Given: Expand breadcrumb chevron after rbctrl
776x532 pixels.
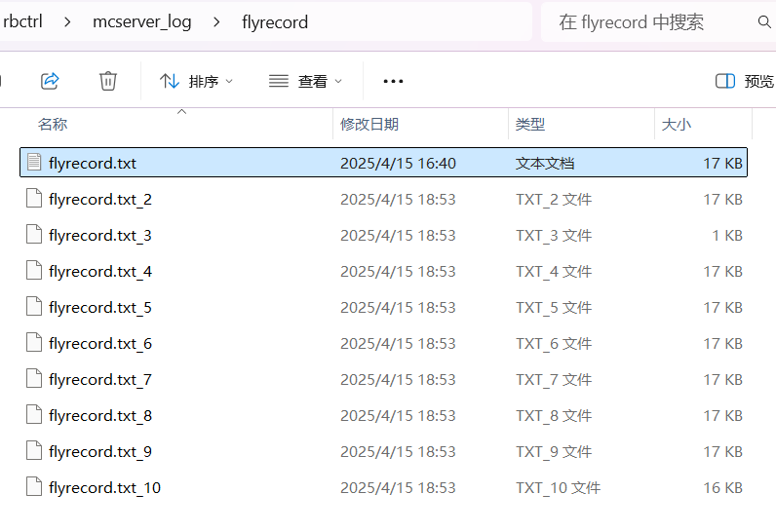Looking at the screenshot, I should pos(67,21).
